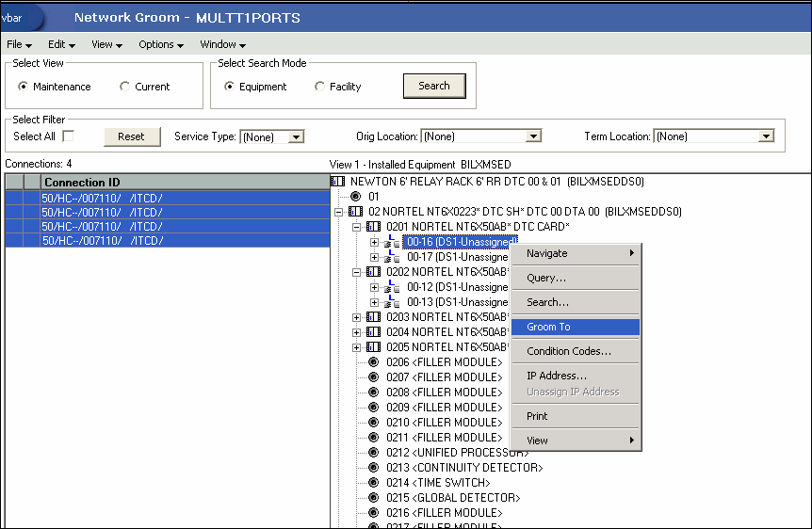Open the Window menu
The width and height of the screenshot is (812, 529).
click(222, 44)
